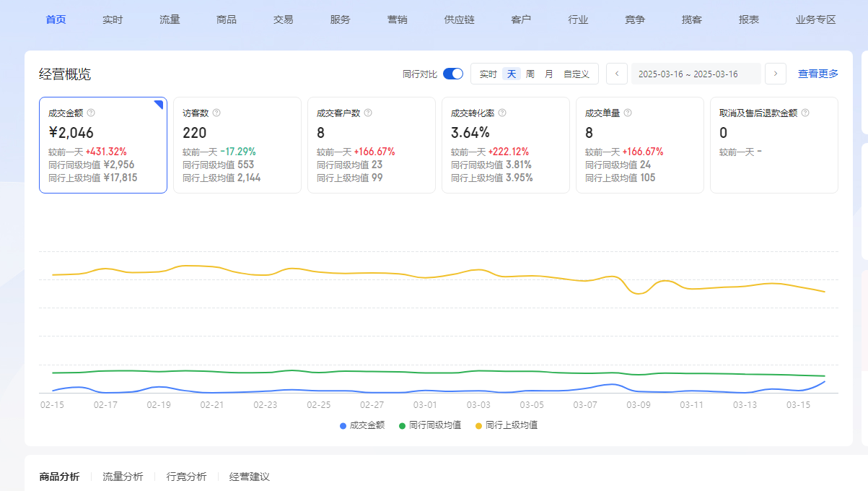Viewport: 868px width, 491px height.
Task: Go to previous date with left arrow
Action: (x=616, y=74)
